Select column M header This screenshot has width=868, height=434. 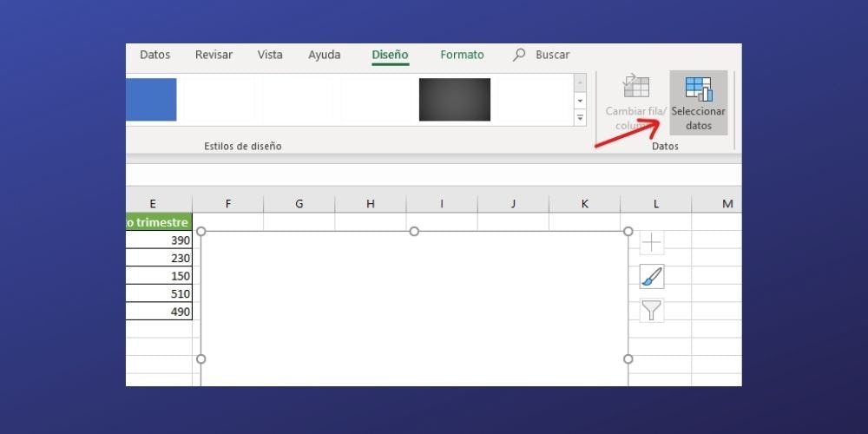[x=717, y=204]
